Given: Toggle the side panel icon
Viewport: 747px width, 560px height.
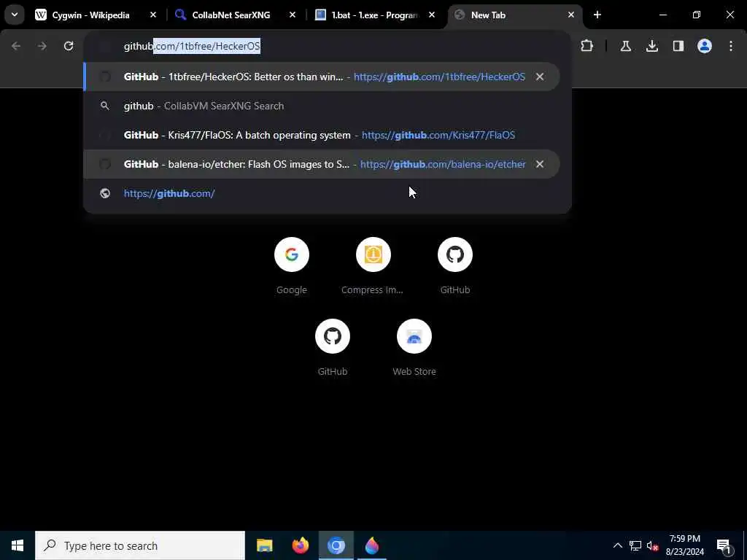Looking at the screenshot, I should 678,46.
